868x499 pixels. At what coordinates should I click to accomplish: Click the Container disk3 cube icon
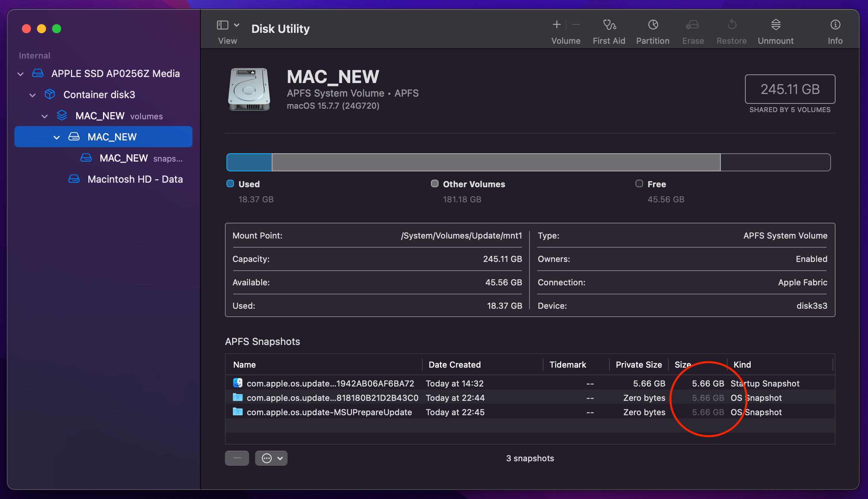point(50,94)
